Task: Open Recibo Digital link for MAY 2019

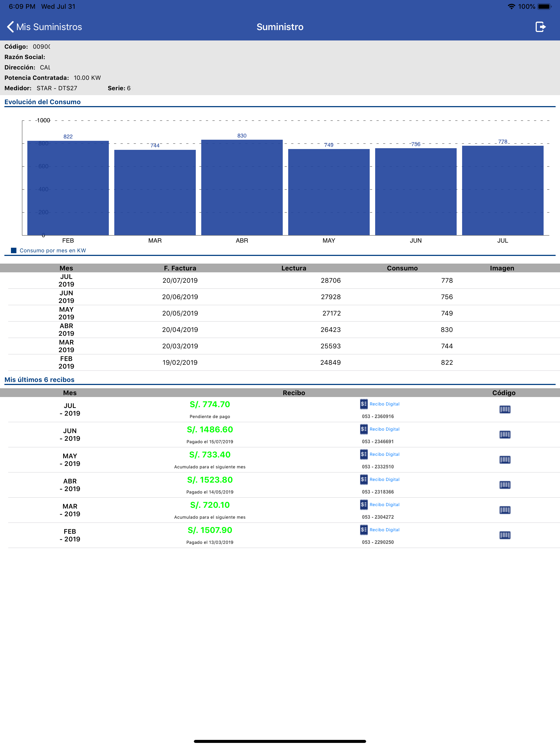Action: (384, 454)
